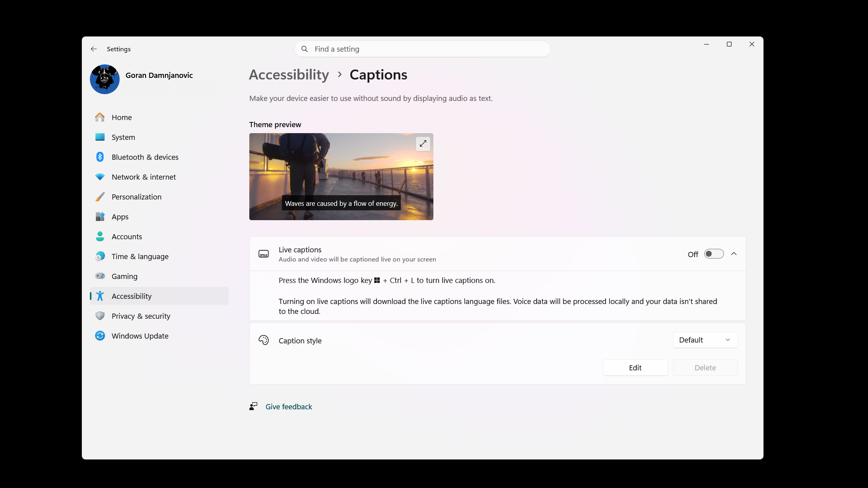The height and width of the screenshot is (488, 868).
Task: Click the back arrow icon
Action: tap(94, 49)
